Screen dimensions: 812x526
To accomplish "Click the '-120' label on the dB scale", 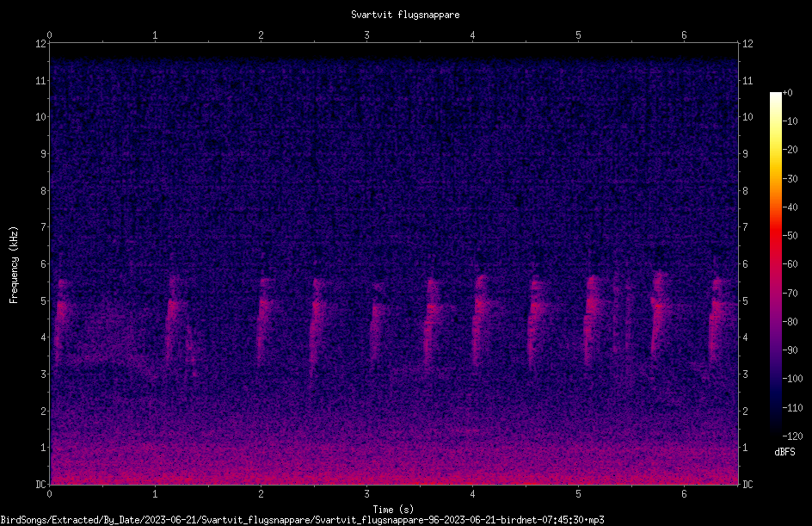I will point(792,436).
